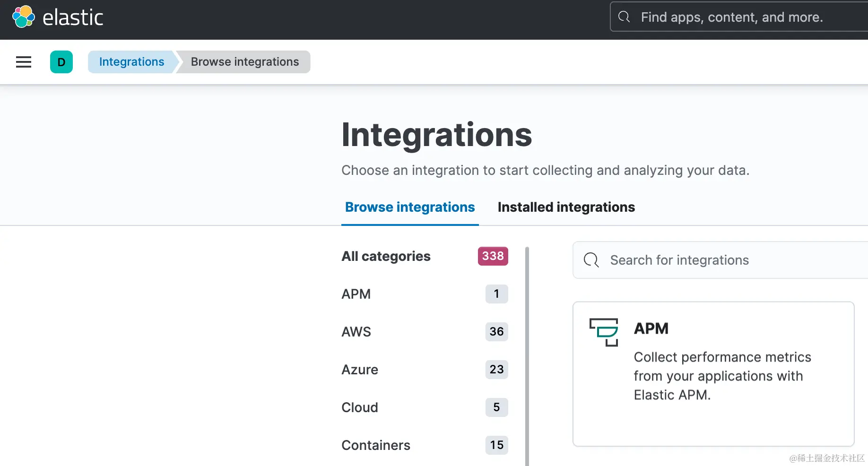Switch to the Browse integrations tab

pos(410,207)
